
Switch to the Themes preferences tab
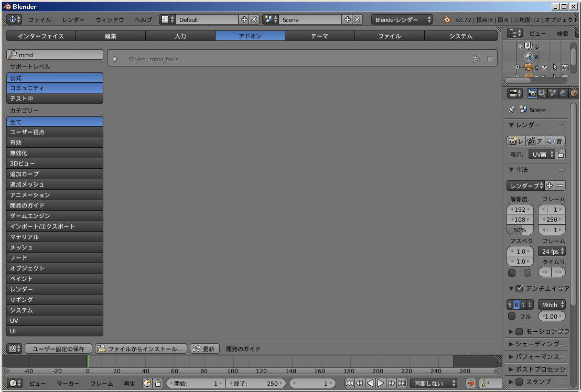coord(319,36)
